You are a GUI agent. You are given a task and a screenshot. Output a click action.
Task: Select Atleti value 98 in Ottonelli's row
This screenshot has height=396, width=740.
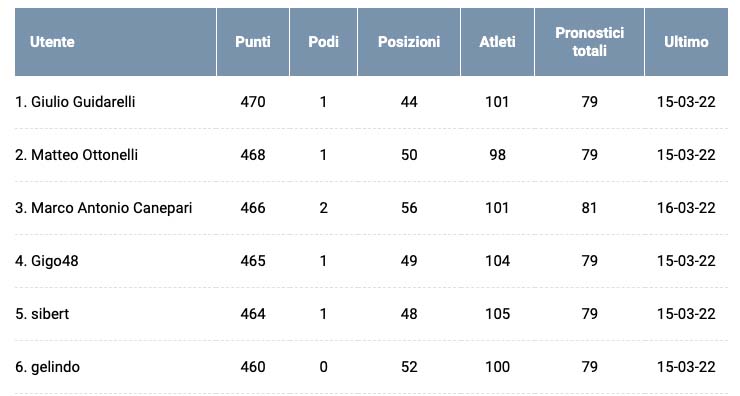pos(497,155)
